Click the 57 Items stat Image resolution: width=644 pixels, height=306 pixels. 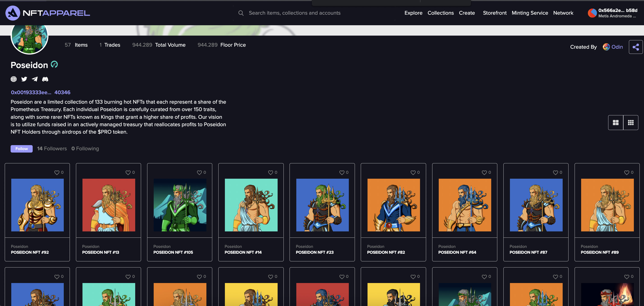76,45
